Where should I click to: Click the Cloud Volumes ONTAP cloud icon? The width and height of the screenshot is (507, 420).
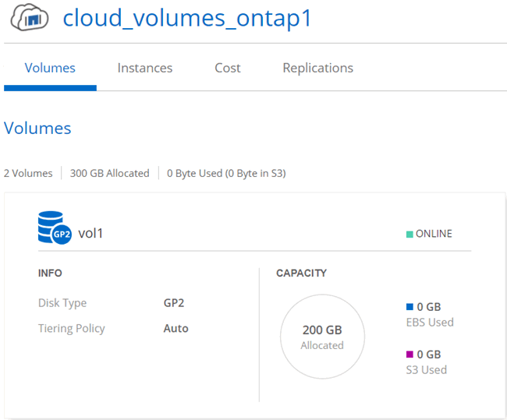click(30, 17)
